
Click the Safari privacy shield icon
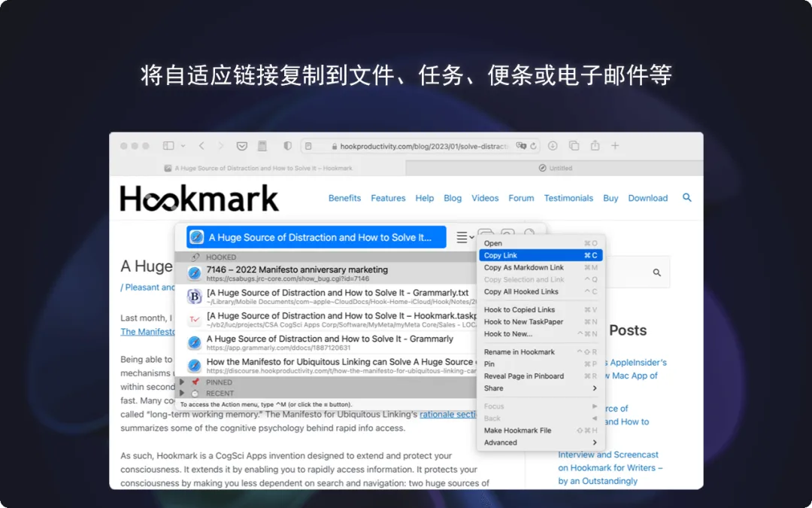point(286,145)
